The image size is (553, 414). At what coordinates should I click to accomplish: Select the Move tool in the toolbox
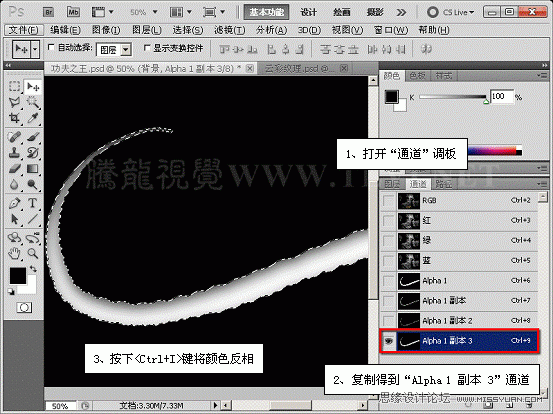click(x=33, y=86)
